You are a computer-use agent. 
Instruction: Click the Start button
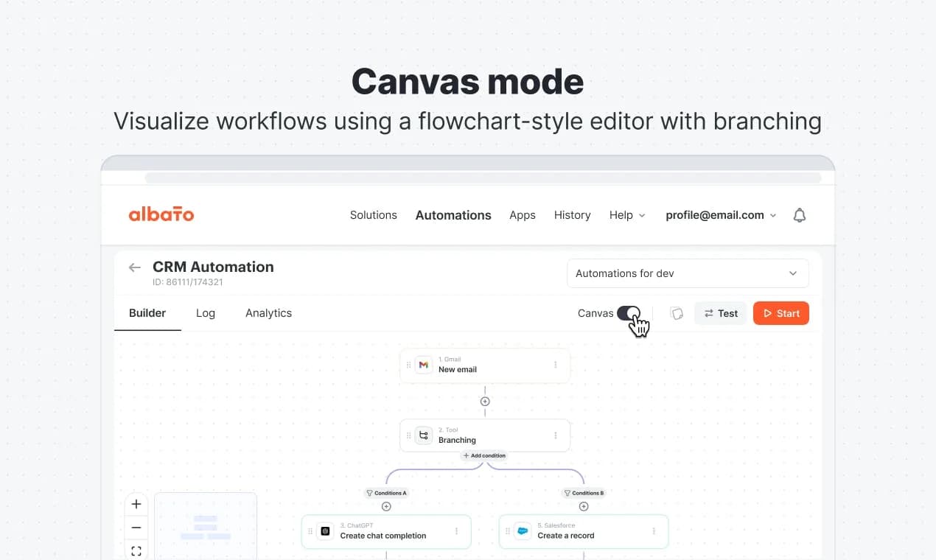pos(781,313)
